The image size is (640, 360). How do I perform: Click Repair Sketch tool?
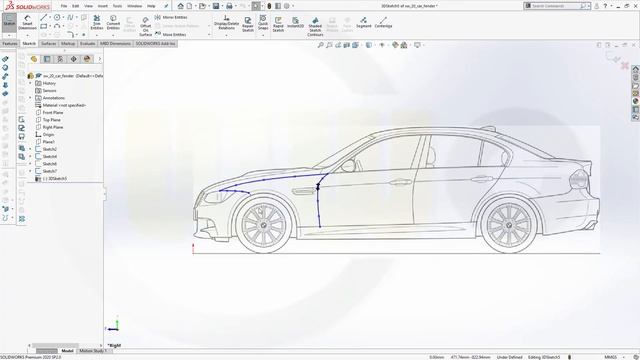tap(248, 24)
